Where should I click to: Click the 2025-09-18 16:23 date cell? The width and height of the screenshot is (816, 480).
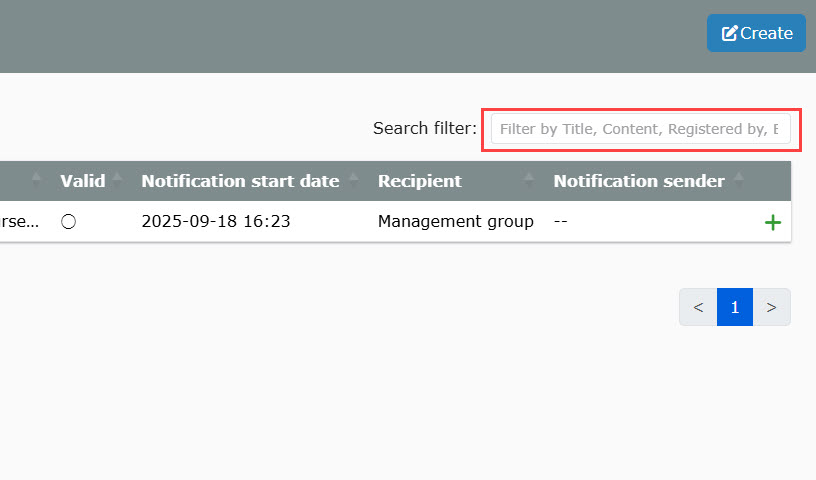pos(216,221)
